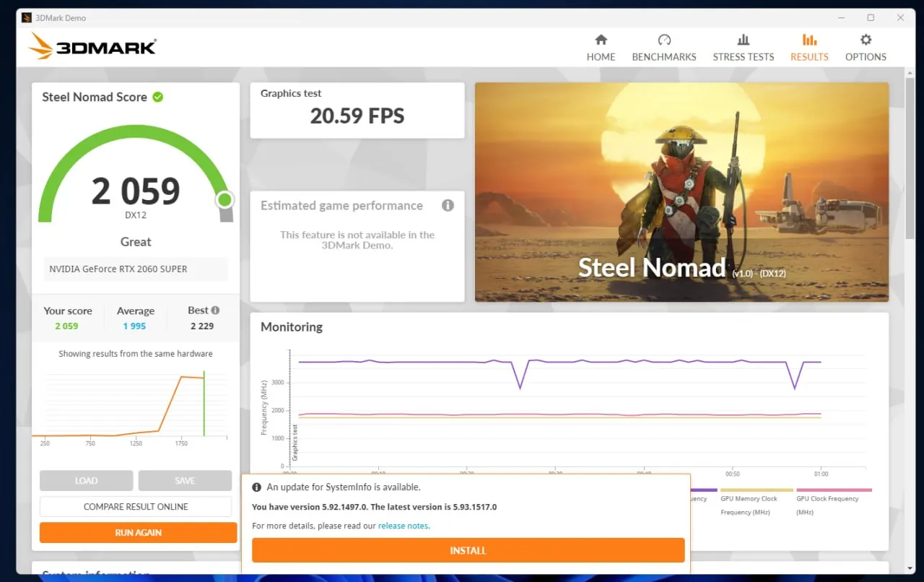Click the 3DMark Demo title bar icon
Screen dimensions: 924x582
tap(27, 17)
